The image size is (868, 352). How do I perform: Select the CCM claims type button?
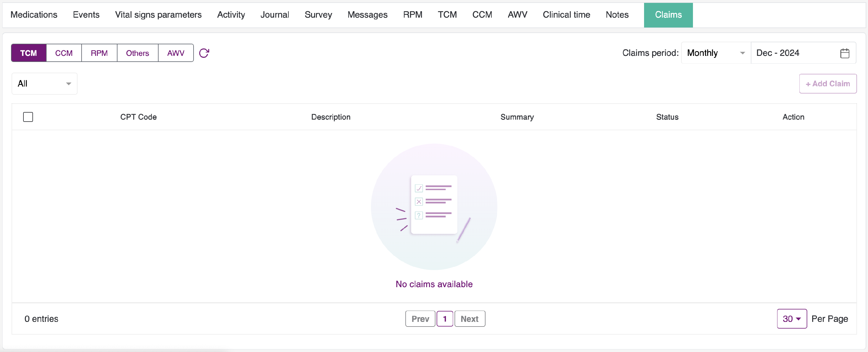[64, 53]
